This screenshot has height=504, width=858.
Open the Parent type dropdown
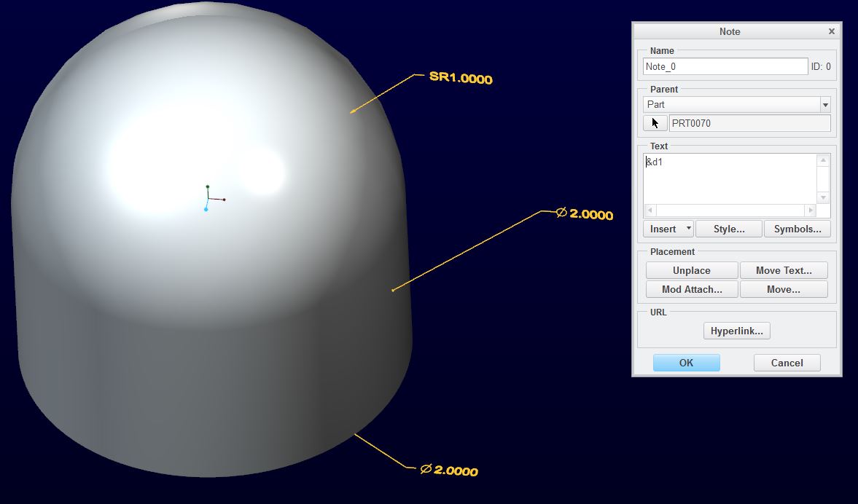[825, 104]
